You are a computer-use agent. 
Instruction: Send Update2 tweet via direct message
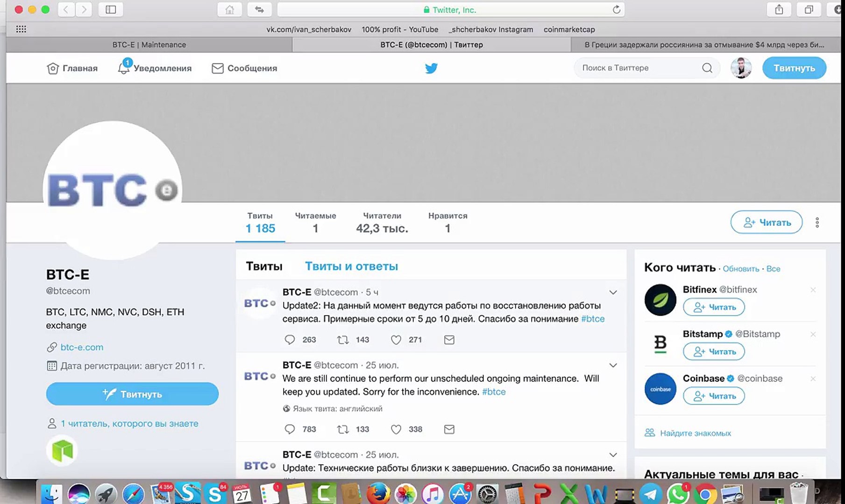point(449,340)
